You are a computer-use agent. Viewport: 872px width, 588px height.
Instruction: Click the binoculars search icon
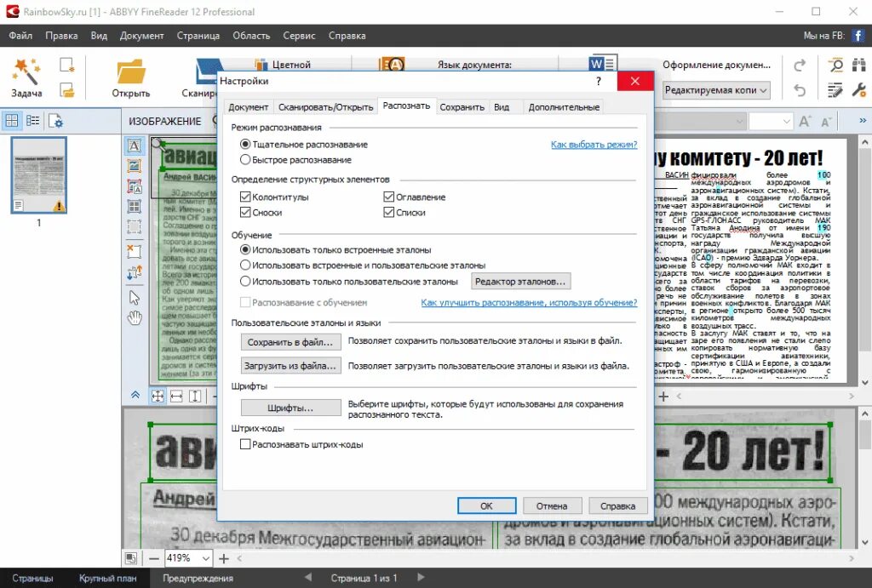tap(859, 66)
